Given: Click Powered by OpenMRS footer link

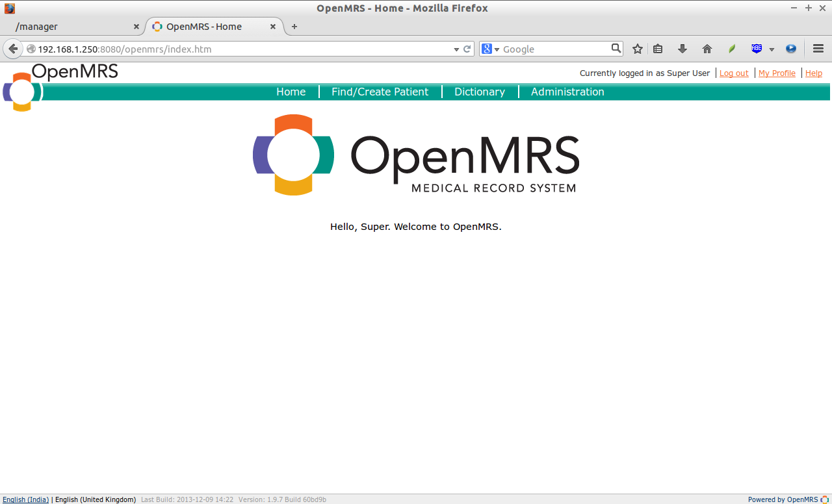Looking at the screenshot, I should tap(783, 499).
